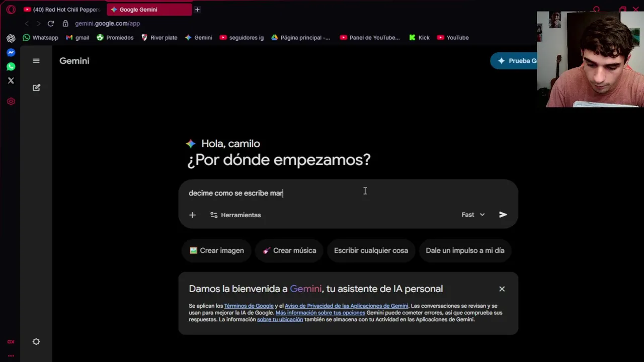Open Gemini settings gear
The image size is (644, 362).
(36, 342)
